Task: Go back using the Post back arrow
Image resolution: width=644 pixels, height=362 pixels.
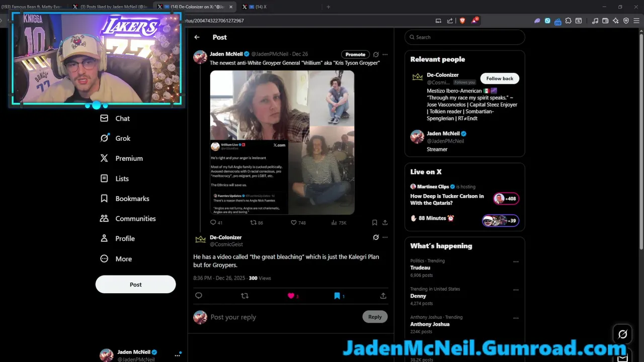Action: point(197,37)
